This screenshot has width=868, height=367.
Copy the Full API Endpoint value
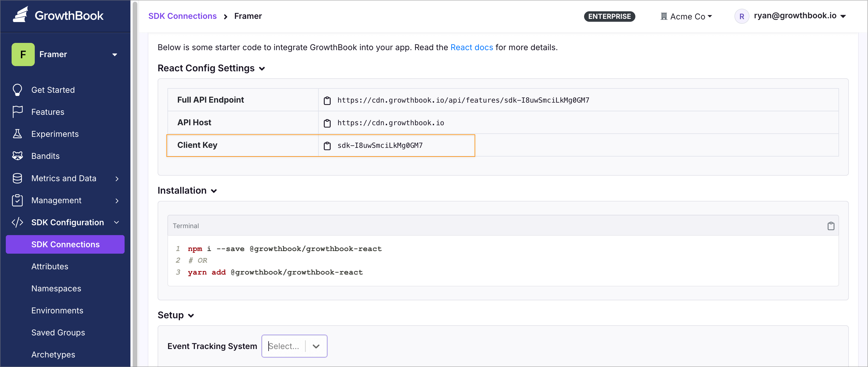point(327,100)
